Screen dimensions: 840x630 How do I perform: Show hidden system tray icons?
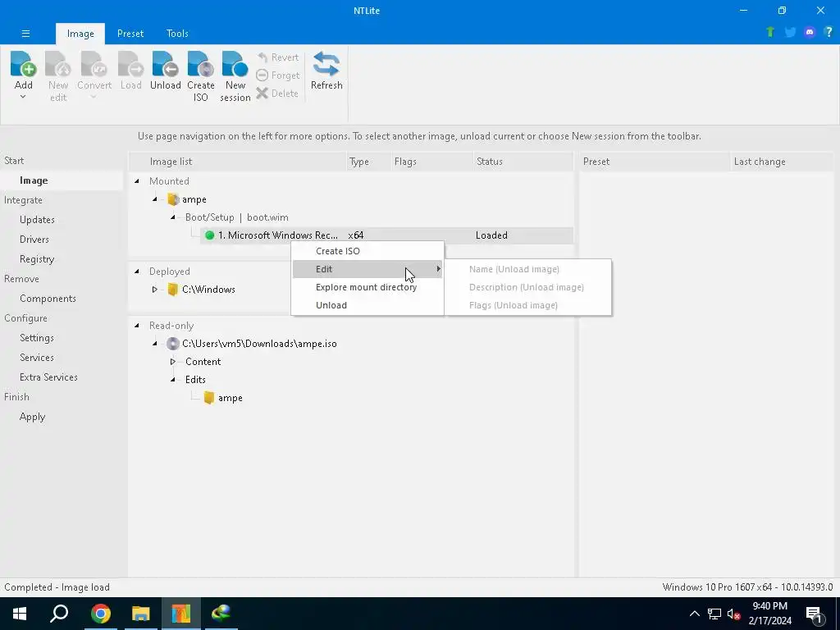click(694, 614)
